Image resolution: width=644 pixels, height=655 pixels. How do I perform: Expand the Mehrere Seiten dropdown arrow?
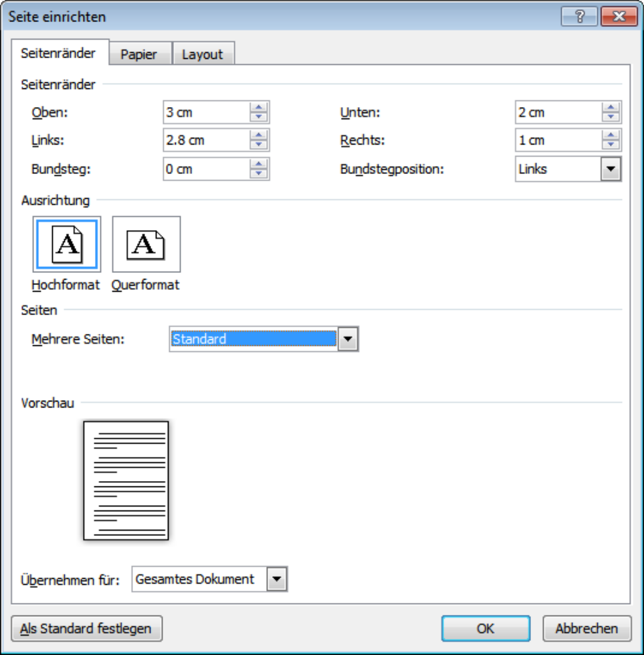(x=348, y=339)
